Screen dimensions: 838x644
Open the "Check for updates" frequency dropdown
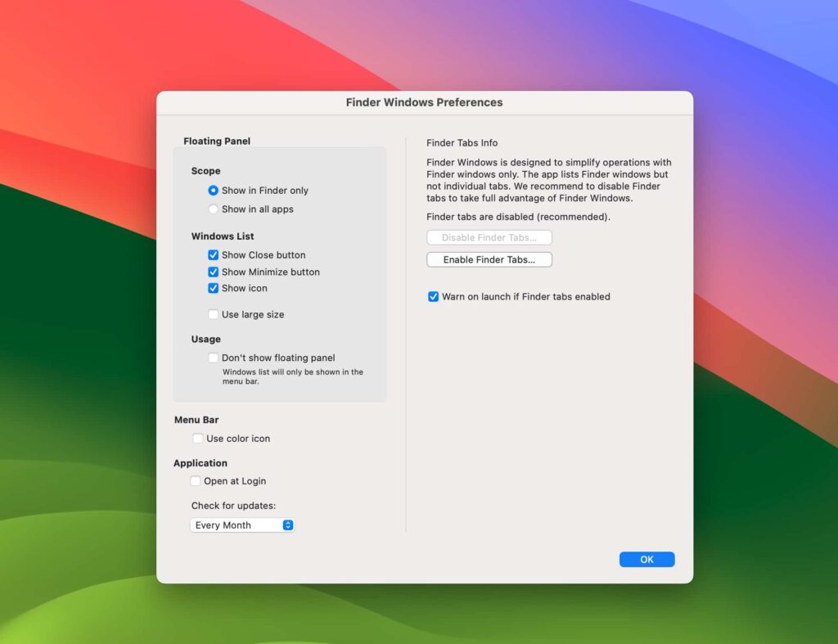click(241, 525)
